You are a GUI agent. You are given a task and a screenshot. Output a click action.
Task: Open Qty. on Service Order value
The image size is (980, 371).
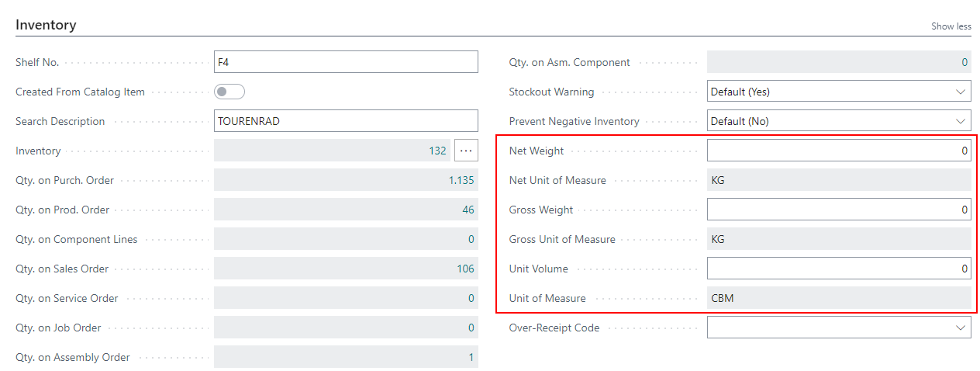pos(471,298)
